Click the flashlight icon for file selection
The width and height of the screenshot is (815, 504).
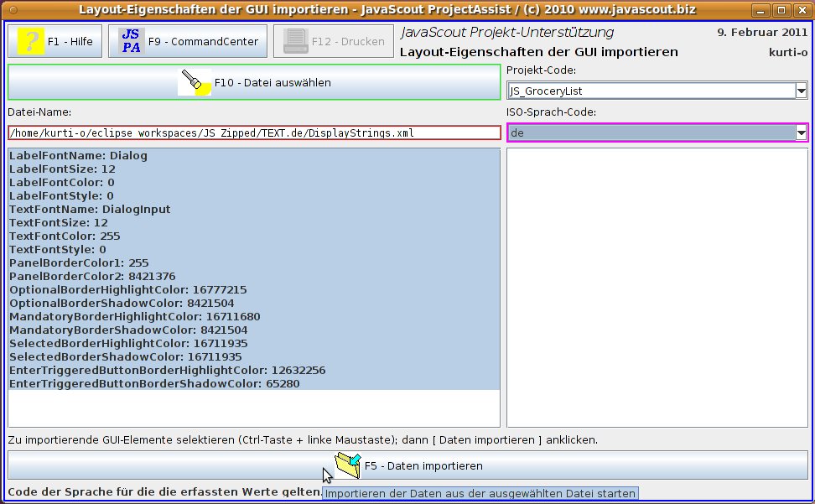click(195, 83)
